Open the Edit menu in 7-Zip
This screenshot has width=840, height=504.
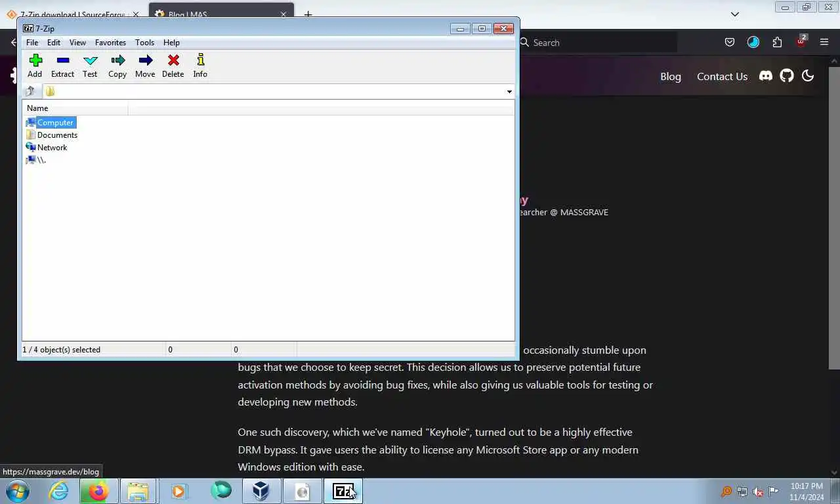(x=54, y=43)
